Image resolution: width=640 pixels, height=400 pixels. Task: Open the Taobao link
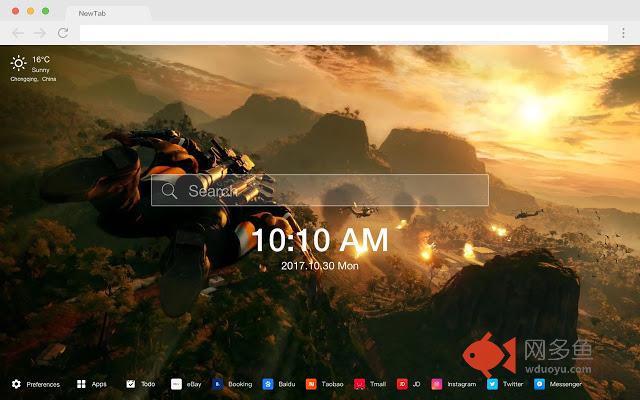pyautogui.click(x=333, y=384)
